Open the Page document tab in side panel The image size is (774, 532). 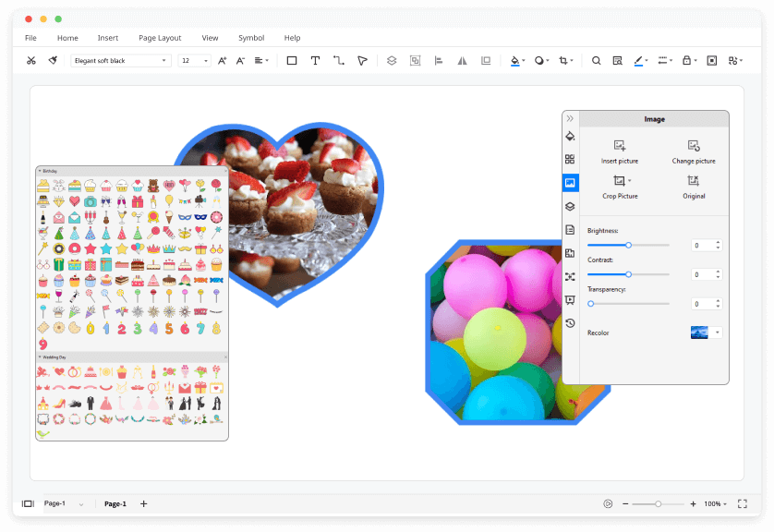point(570,230)
